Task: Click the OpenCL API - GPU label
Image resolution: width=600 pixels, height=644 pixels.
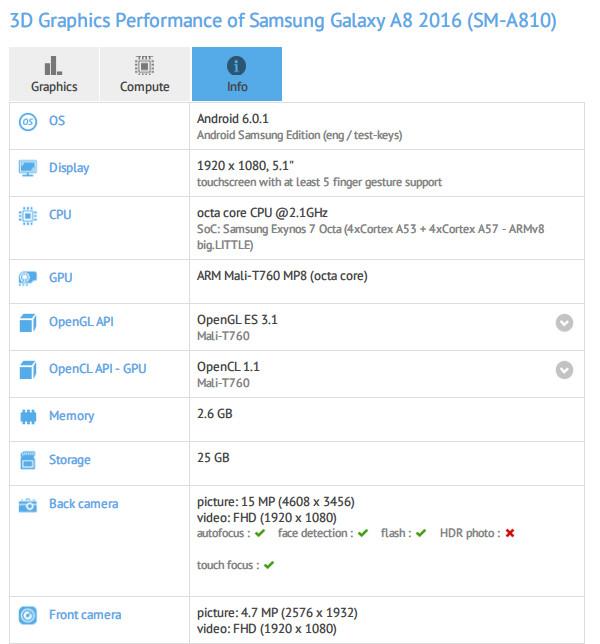Action: [x=98, y=369]
